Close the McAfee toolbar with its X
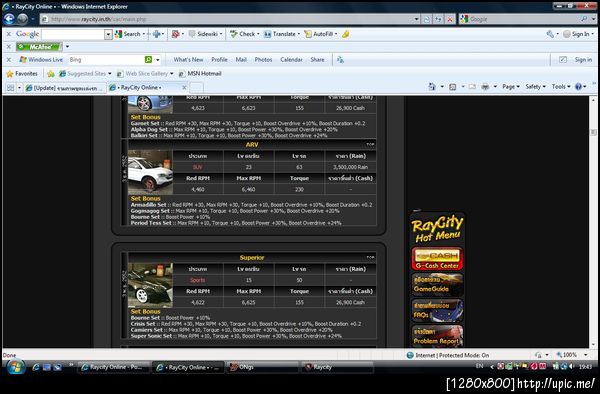 point(9,47)
